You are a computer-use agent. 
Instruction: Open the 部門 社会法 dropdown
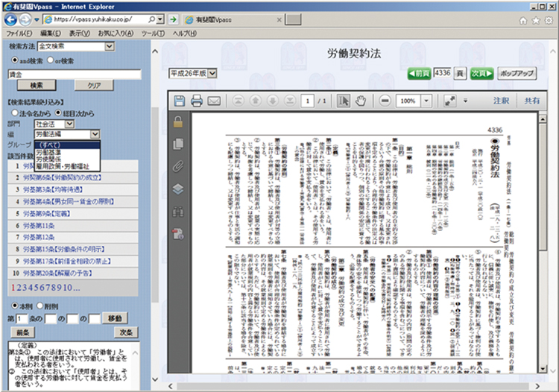(x=54, y=124)
